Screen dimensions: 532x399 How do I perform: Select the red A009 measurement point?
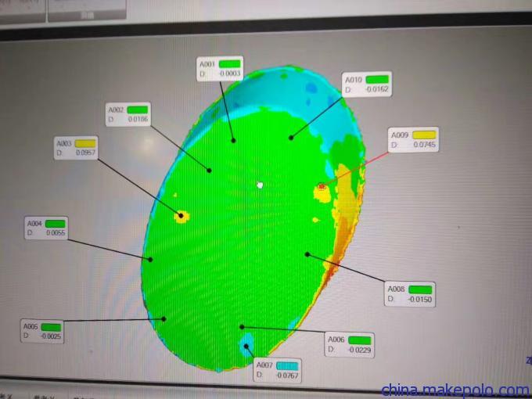point(322,186)
